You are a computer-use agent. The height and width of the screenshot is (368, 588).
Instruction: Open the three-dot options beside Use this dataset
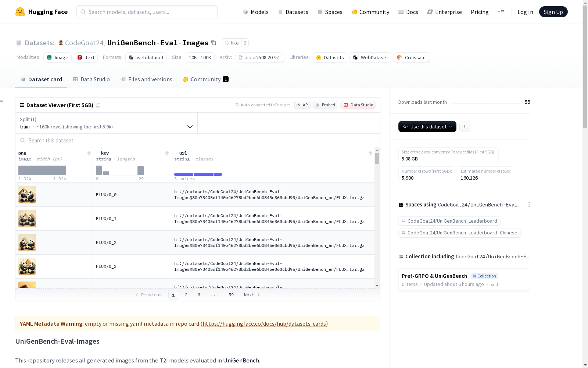pyautogui.click(x=465, y=127)
